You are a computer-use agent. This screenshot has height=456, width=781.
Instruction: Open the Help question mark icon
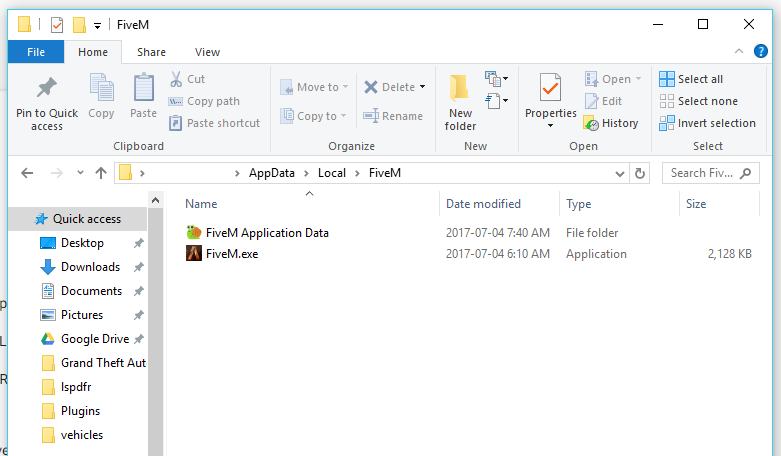click(x=761, y=51)
